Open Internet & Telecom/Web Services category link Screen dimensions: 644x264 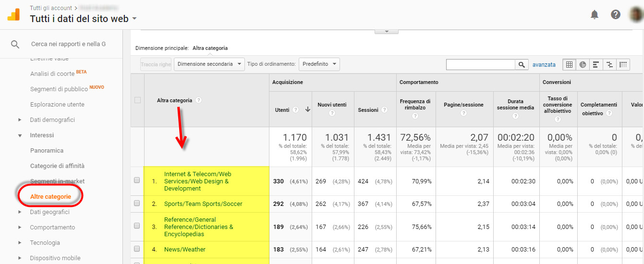(197, 181)
